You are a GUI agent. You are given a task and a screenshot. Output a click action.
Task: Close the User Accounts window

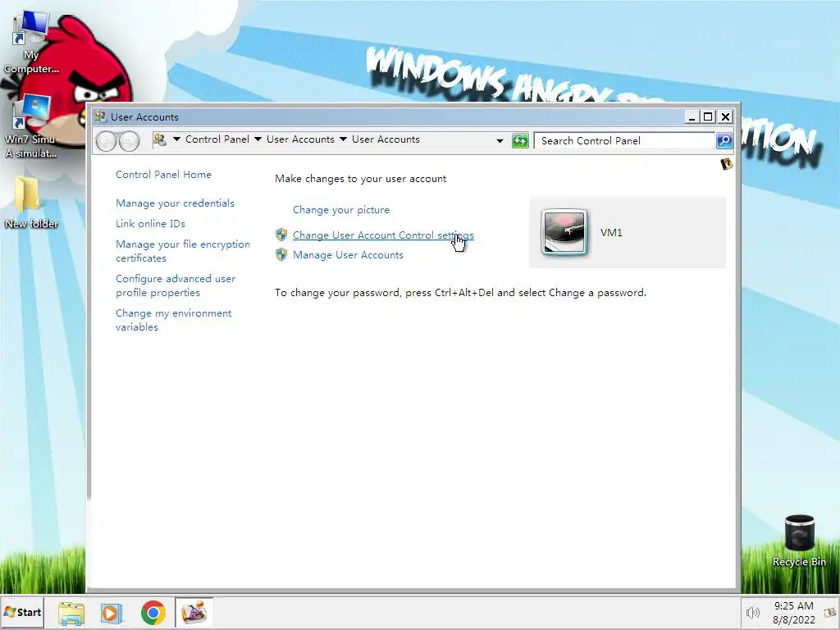(725, 116)
